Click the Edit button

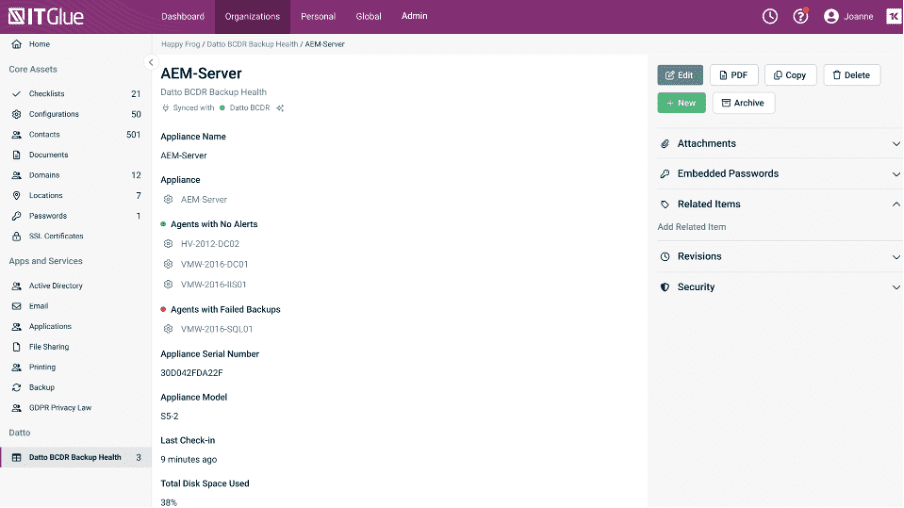pyautogui.click(x=680, y=75)
